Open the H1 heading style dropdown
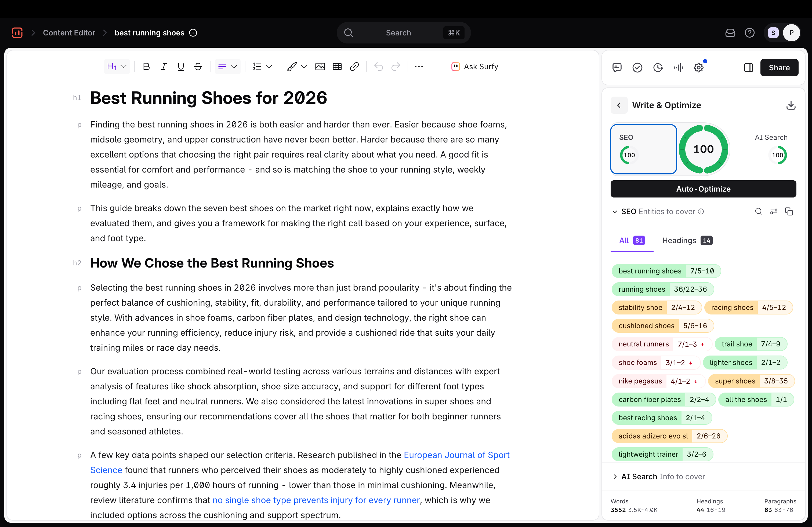Screen dimensions: 812x527 (117, 67)
